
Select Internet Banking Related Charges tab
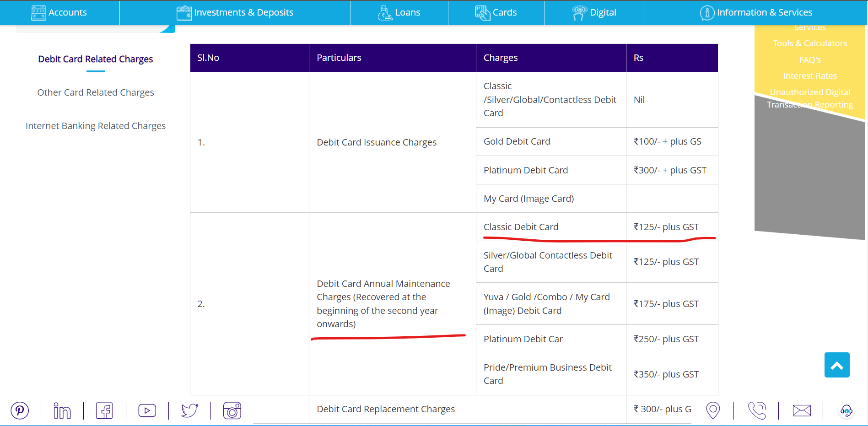[96, 126]
